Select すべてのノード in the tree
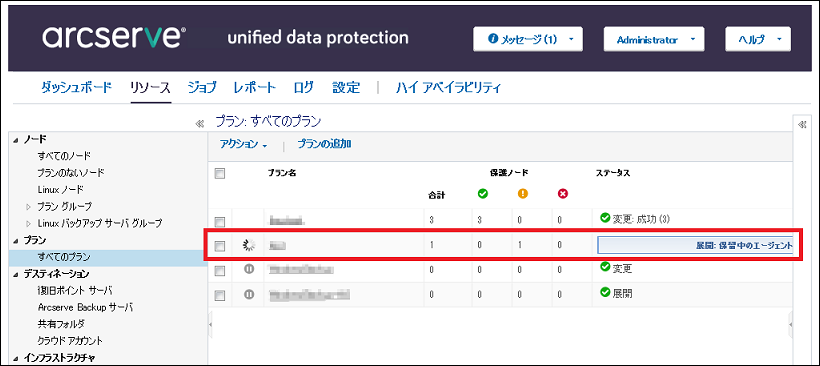The width and height of the screenshot is (820, 366). click(x=64, y=155)
